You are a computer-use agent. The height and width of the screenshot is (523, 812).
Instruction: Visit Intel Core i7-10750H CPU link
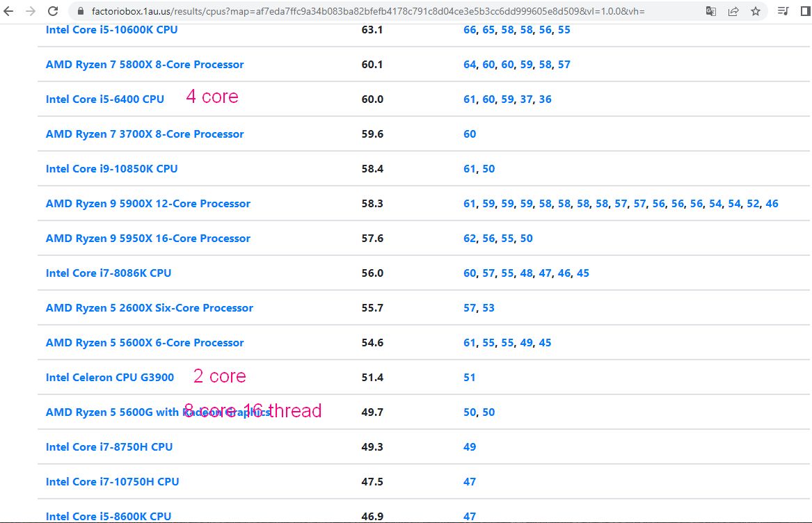113,481
